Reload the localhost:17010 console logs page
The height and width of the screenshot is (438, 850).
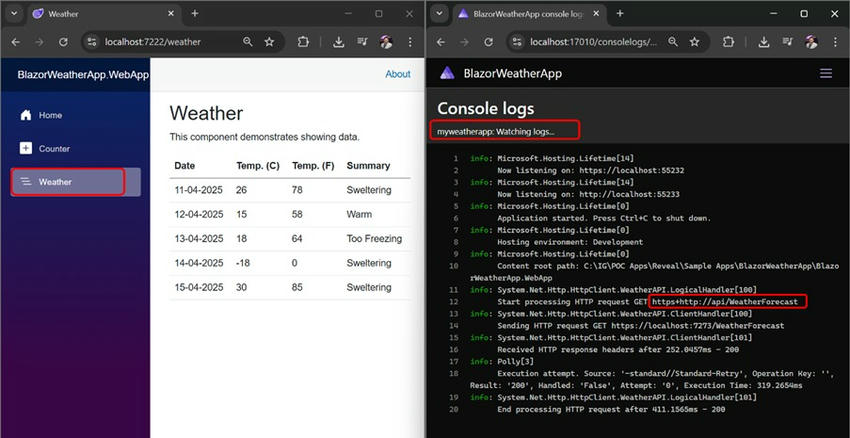488,42
